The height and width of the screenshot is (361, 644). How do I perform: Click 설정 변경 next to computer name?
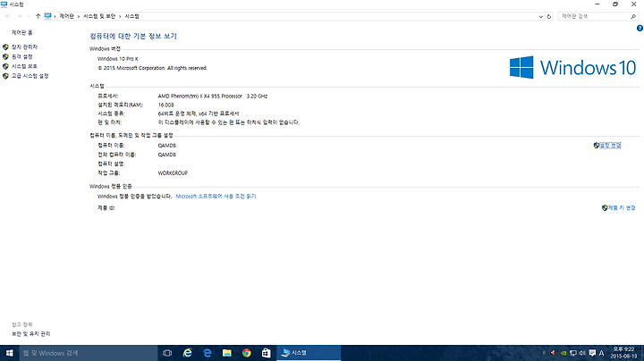coord(610,146)
